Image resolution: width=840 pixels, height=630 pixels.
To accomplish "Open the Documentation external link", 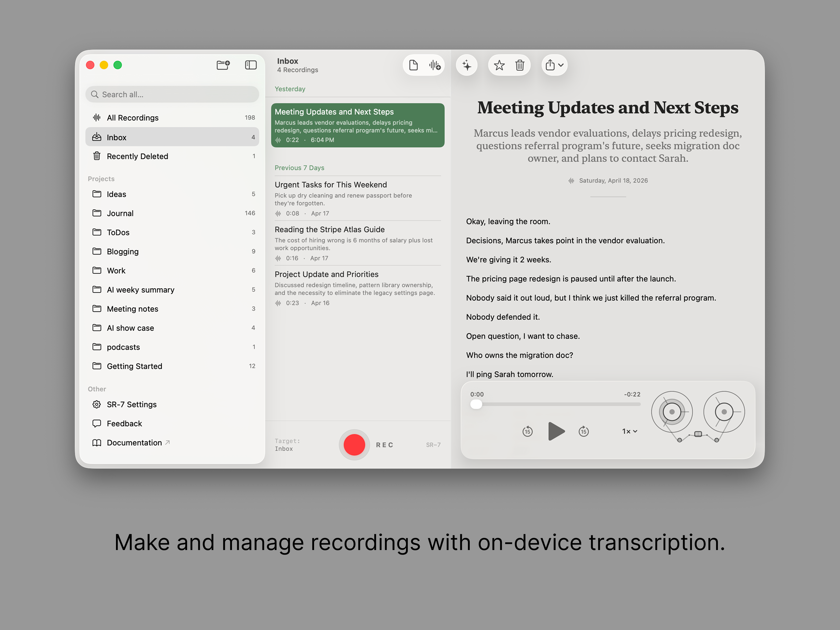I will [x=172, y=443].
